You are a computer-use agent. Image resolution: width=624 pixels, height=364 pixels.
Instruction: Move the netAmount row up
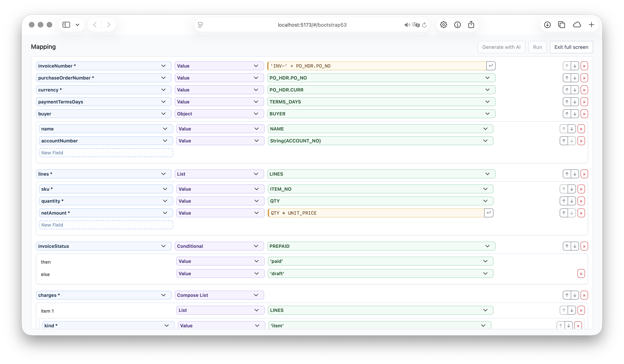coord(564,213)
